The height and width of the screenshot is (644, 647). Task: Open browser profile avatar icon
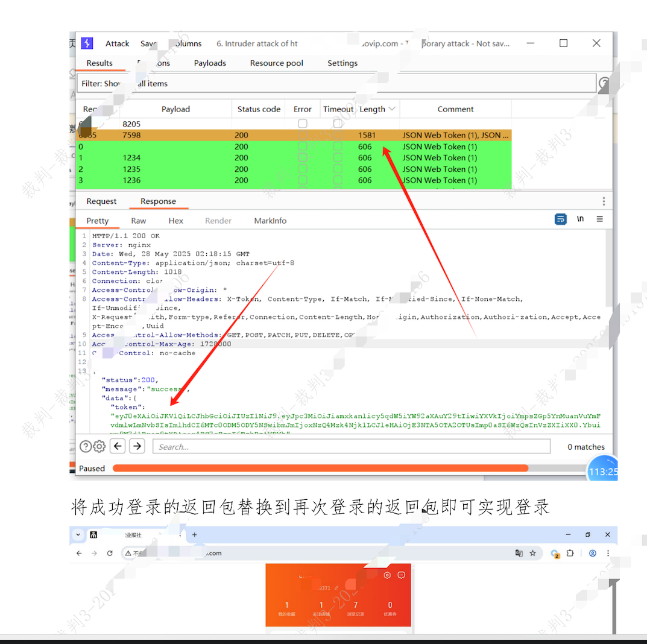[593, 553]
